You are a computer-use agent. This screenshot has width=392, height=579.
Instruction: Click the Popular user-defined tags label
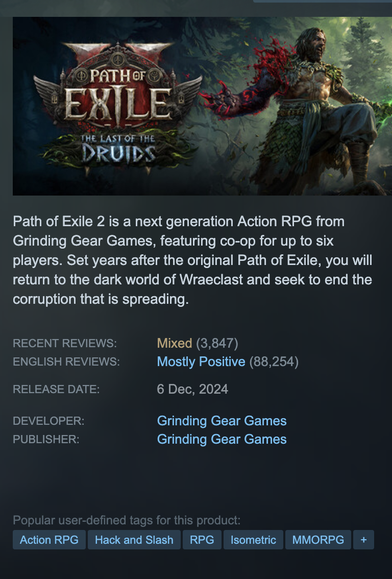127,520
